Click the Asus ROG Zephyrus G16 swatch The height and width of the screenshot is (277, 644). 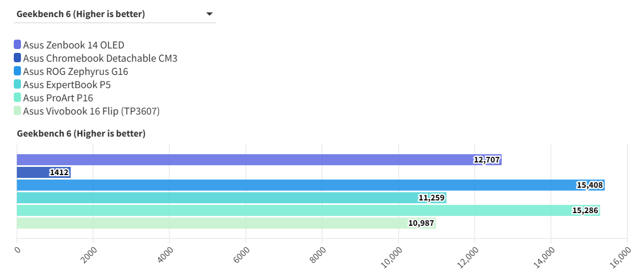[x=18, y=71]
